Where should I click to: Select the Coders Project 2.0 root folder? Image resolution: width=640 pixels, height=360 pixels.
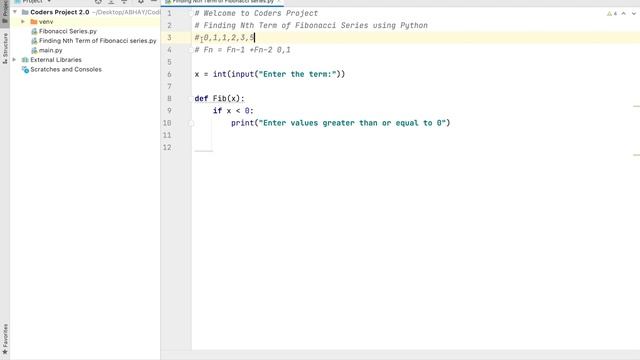pyautogui.click(x=60, y=12)
